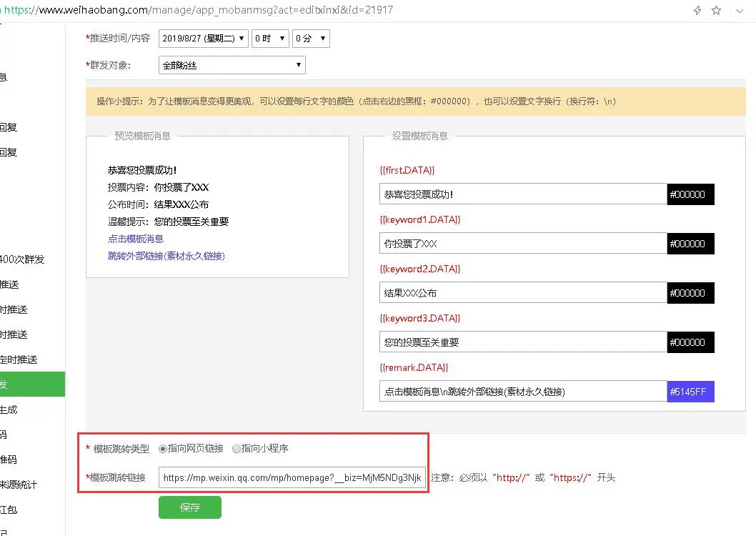Click the lightning bolt icon in address bar
The height and width of the screenshot is (536, 756).
point(697,10)
